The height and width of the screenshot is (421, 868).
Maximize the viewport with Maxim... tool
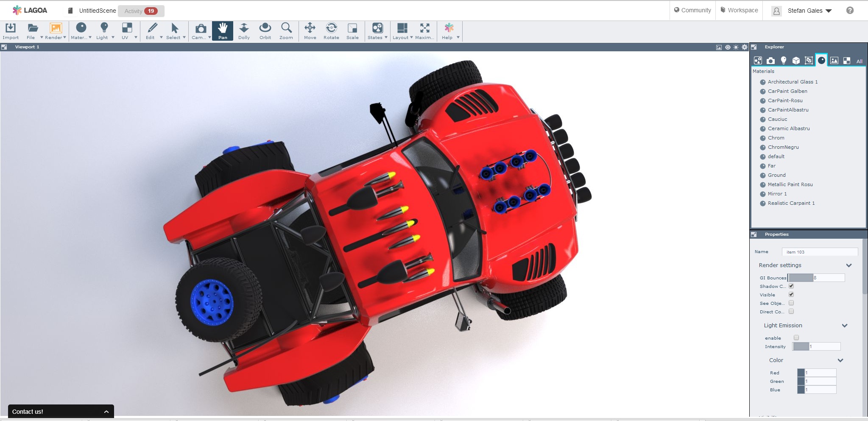(x=424, y=28)
